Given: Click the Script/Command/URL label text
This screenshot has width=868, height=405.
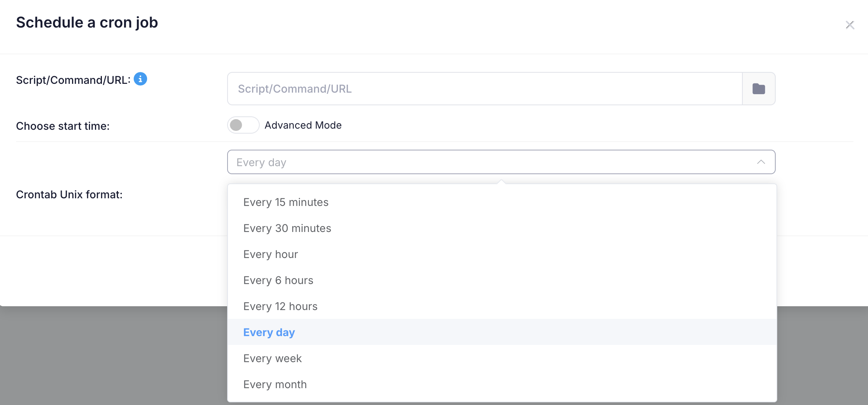Looking at the screenshot, I should coord(73,80).
